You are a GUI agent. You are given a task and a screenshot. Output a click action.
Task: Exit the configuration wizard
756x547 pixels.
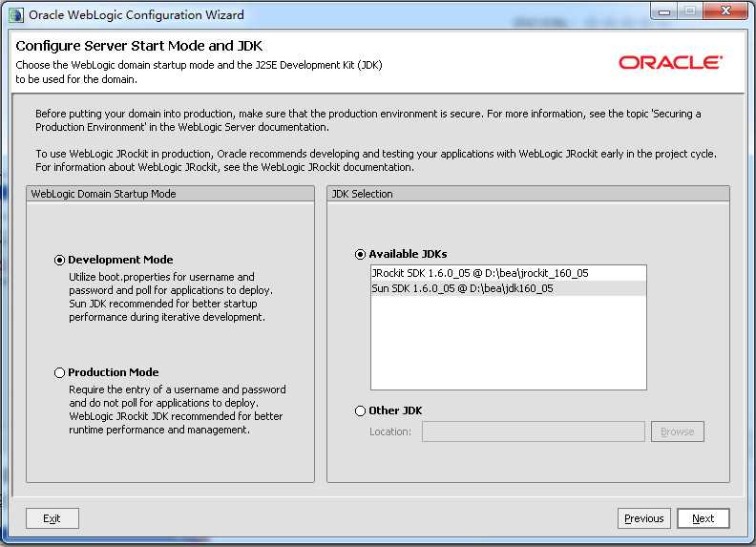coord(52,518)
